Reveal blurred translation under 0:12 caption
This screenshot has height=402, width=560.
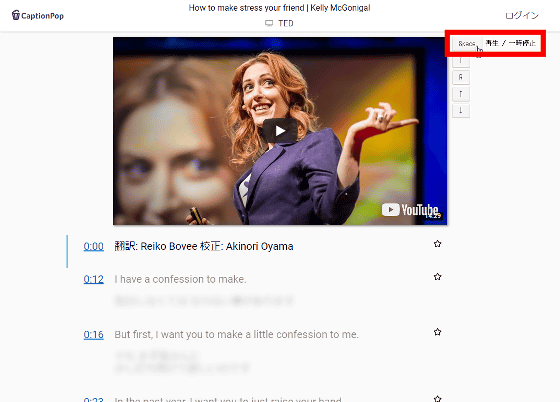click(204, 301)
